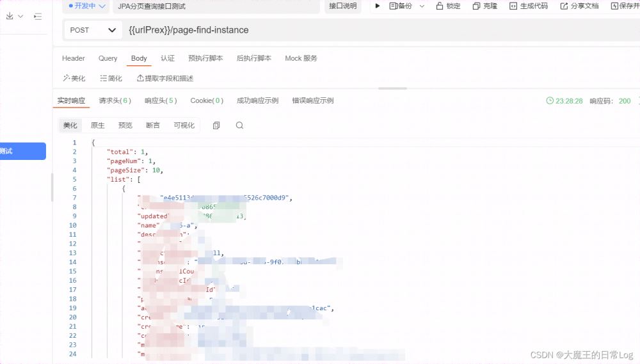Click the "list": [ line in JSON
The image size is (640, 364).
[x=124, y=180]
